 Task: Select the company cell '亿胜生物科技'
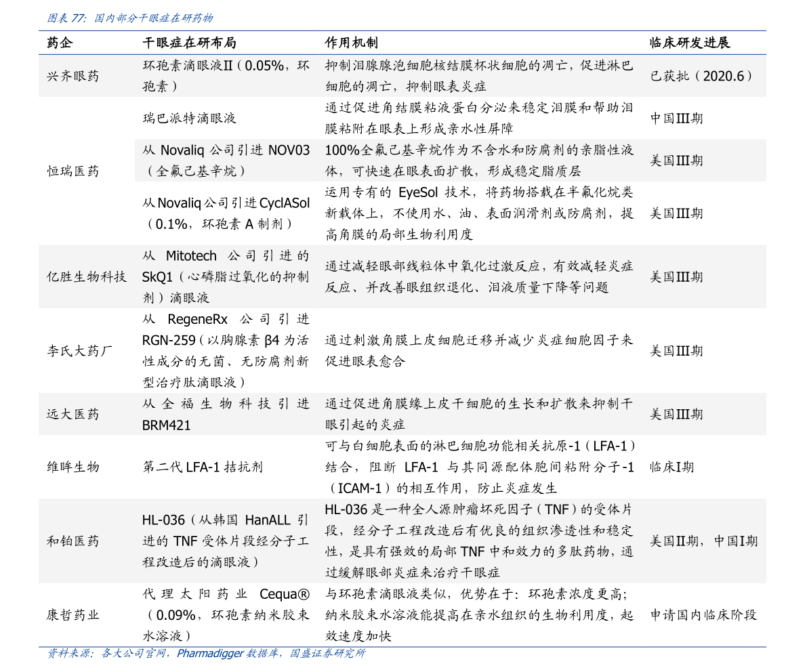pos(87,277)
